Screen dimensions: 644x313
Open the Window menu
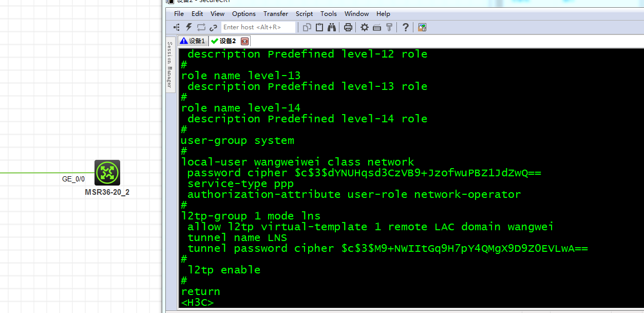pyautogui.click(x=356, y=14)
